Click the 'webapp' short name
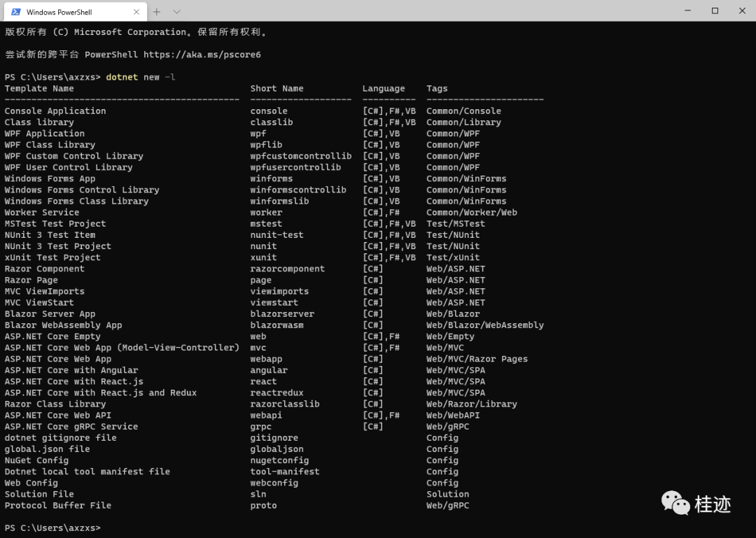Image resolution: width=756 pixels, height=538 pixels. pyautogui.click(x=266, y=359)
